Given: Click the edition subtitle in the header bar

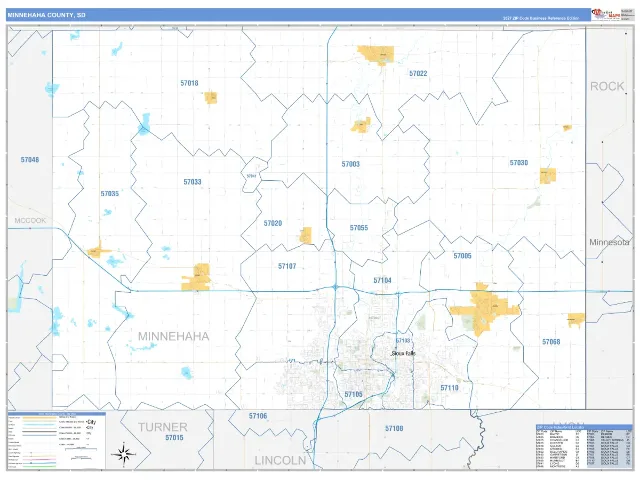Looking at the screenshot, I should (x=540, y=18).
